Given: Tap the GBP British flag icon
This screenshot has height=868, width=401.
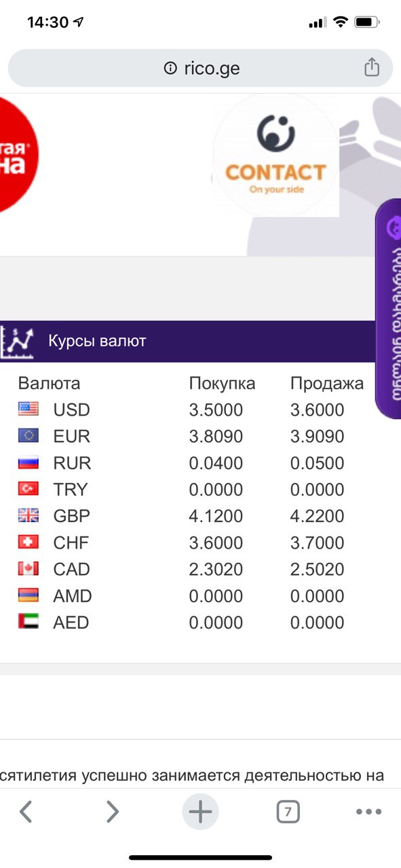Looking at the screenshot, I should point(28,515).
